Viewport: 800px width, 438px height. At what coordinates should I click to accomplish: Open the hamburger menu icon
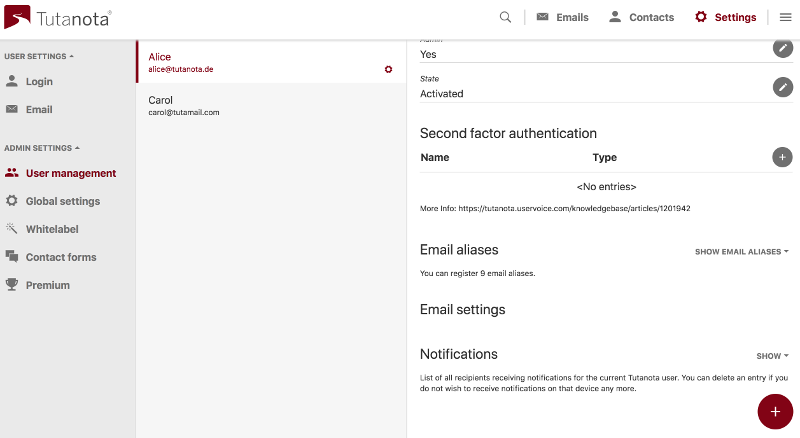pos(785,17)
